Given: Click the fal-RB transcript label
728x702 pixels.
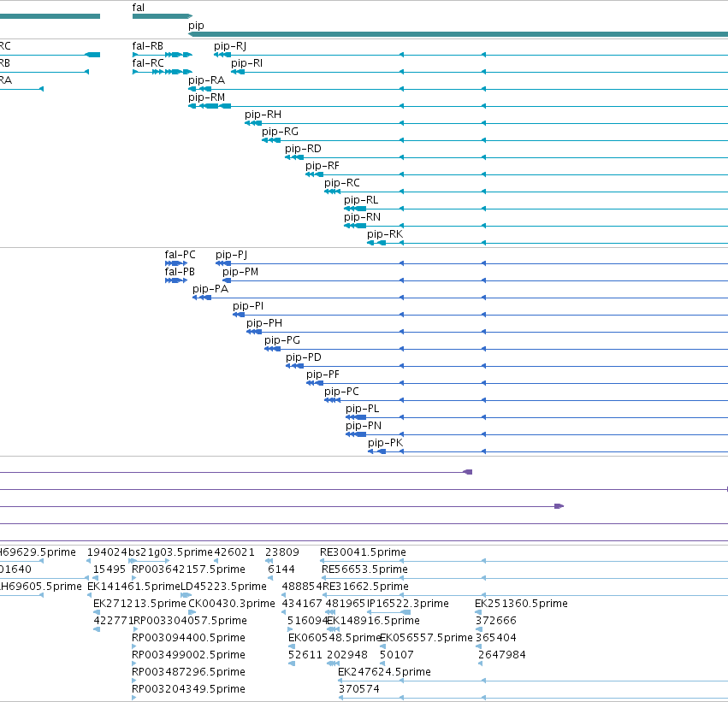Looking at the screenshot, I should 148,46.
